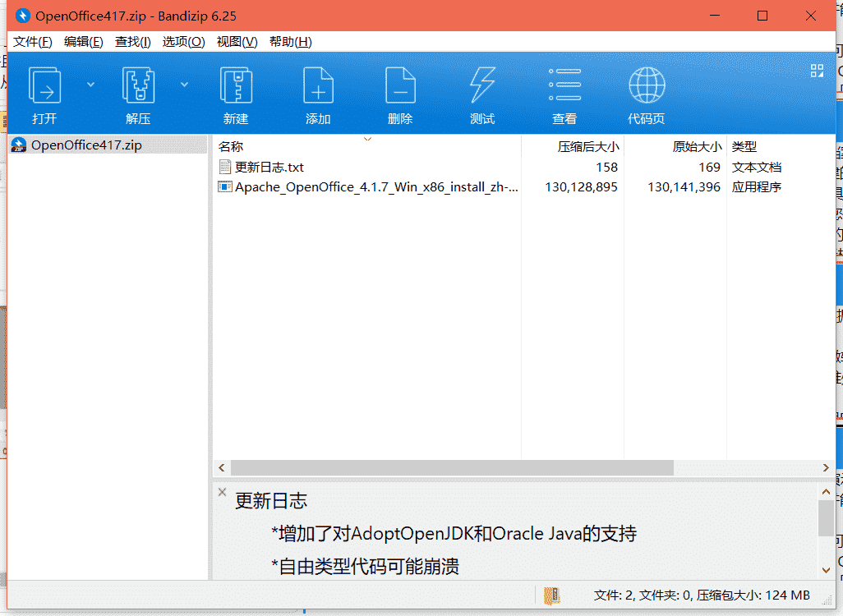This screenshot has width=843, height=616.
Task: Click the down arrow of preview pane scrollbar
Action: pyautogui.click(x=827, y=570)
